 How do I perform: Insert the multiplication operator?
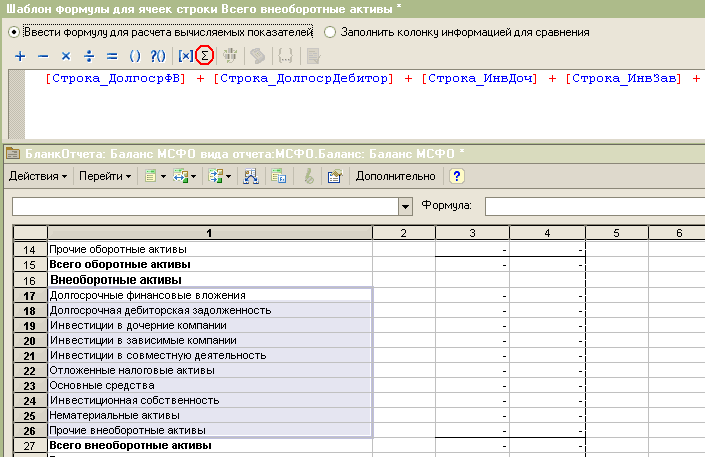pos(66,55)
